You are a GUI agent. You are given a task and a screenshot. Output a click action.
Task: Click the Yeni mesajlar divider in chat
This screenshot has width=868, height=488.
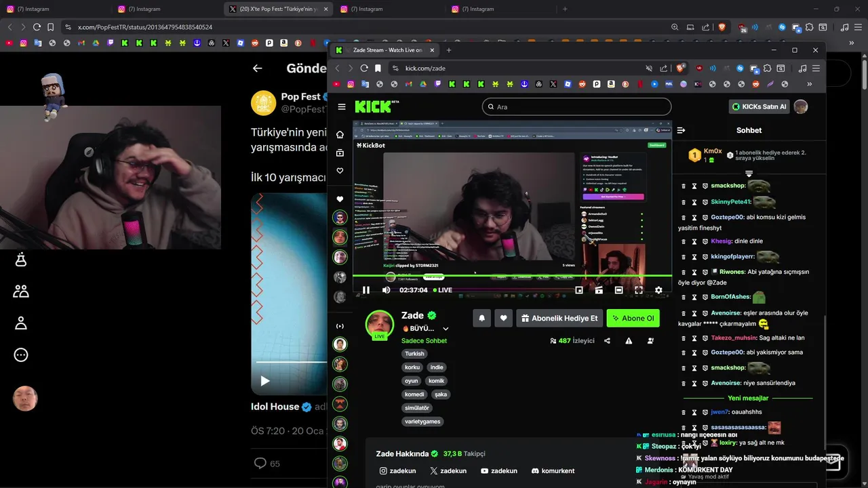(x=748, y=398)
